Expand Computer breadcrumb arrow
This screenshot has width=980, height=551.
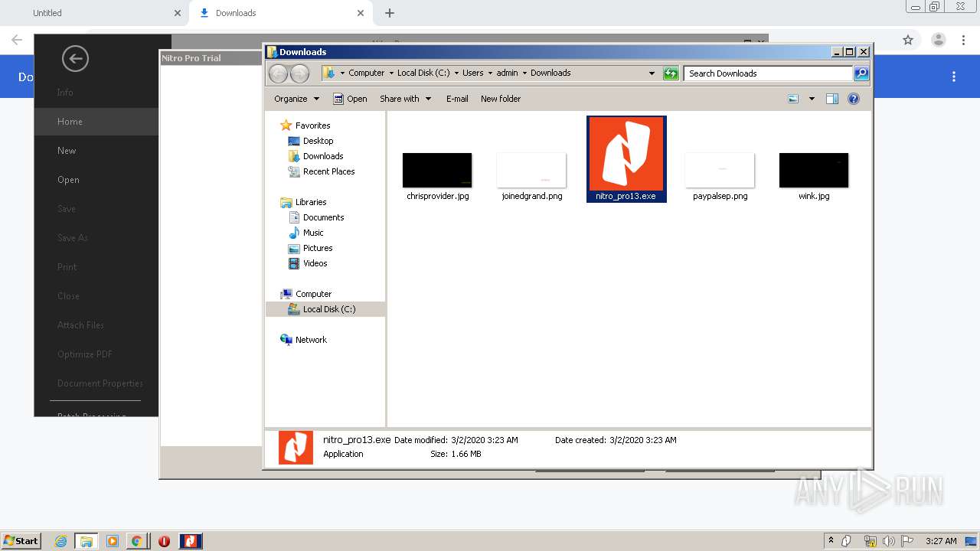(x=390, y=73)
